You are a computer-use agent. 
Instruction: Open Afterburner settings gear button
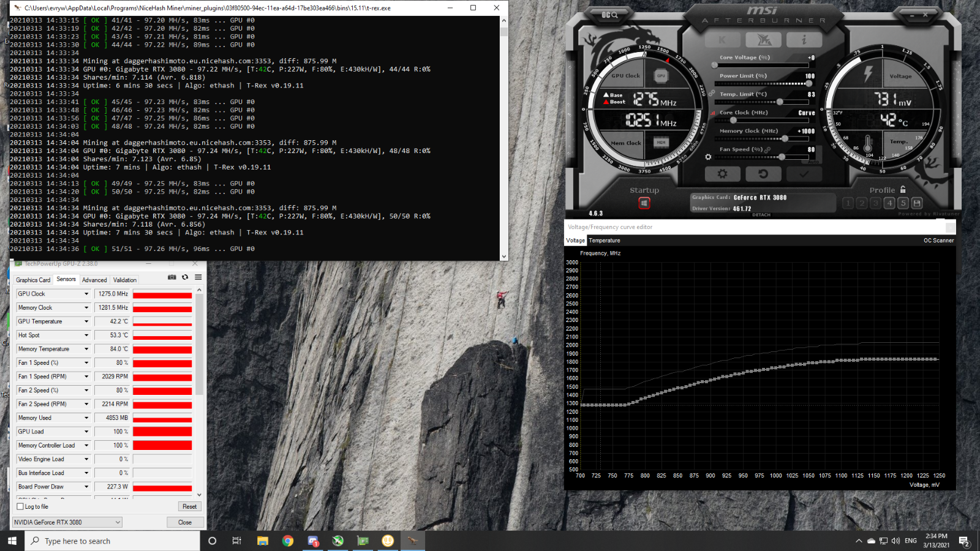[722, 174]
